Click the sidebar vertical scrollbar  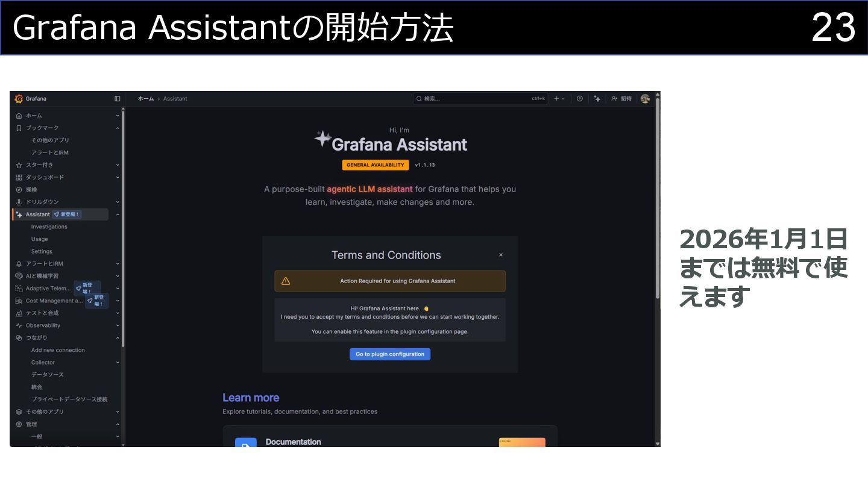click(123, 229)
